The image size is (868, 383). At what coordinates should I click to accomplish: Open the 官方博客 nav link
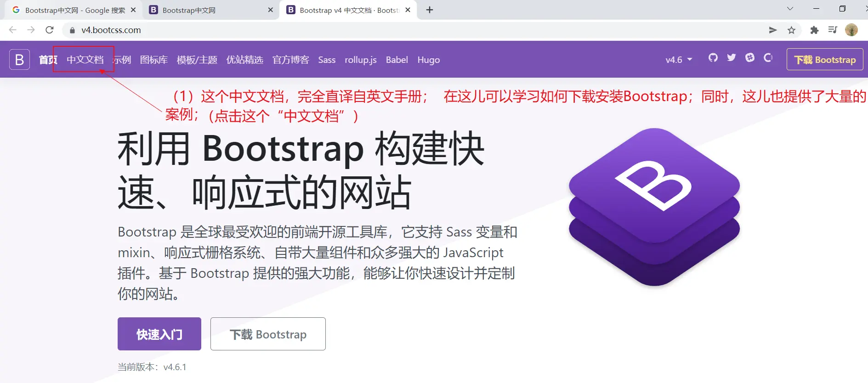(x=291, y=60)
